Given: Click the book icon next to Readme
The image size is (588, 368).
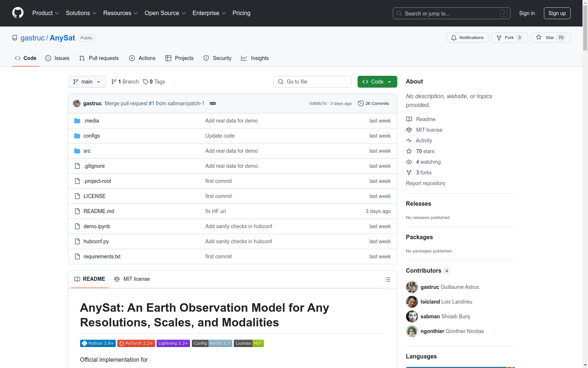Looking at the screenshot, I should click(x=409, y=119).
